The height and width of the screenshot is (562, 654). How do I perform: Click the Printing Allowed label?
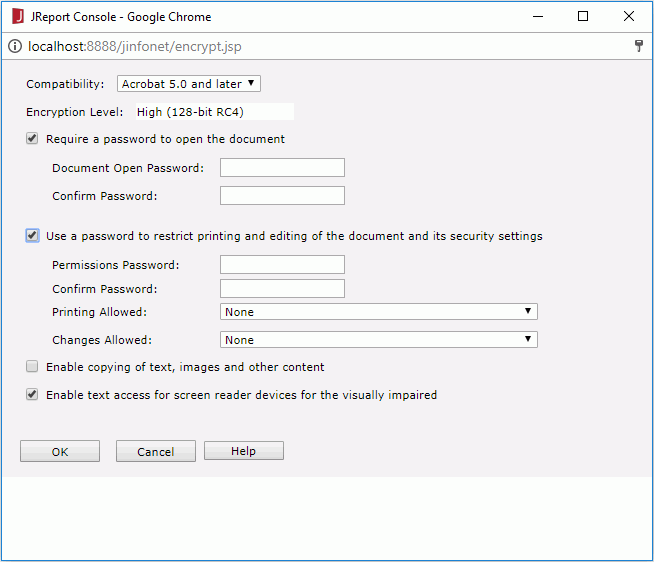tap(99, 312)
